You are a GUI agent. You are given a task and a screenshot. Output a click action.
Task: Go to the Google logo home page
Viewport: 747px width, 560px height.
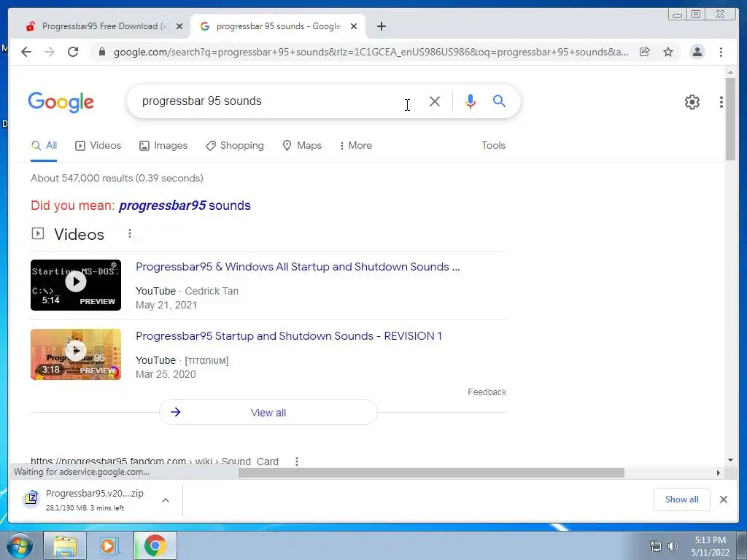(x=61, y=102)
